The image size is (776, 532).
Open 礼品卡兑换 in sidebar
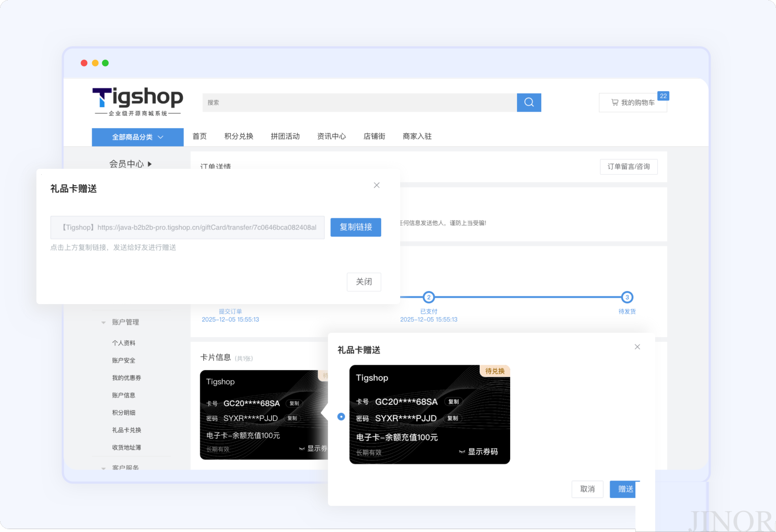[x=127, y=430]
